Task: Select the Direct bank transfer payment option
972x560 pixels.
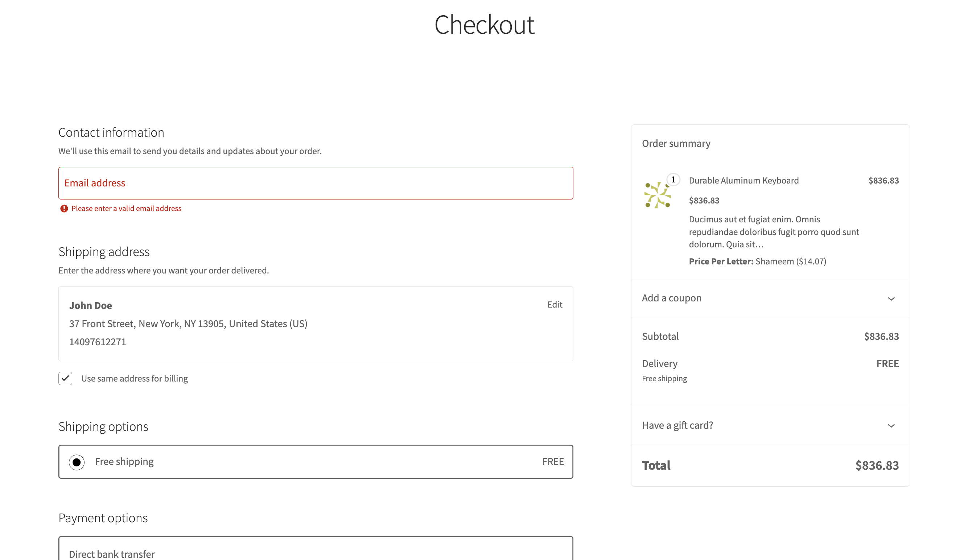Action: click(315, 549)
